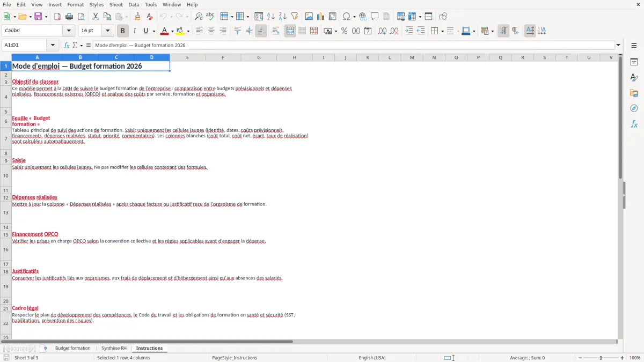Toggle Merge and Center Cells

coord(290,31)
